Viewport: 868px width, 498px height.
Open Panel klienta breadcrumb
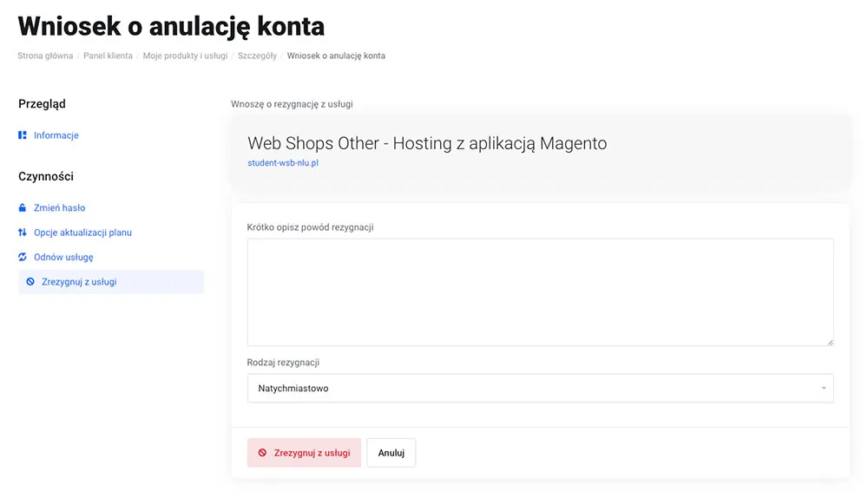(108, 56)
